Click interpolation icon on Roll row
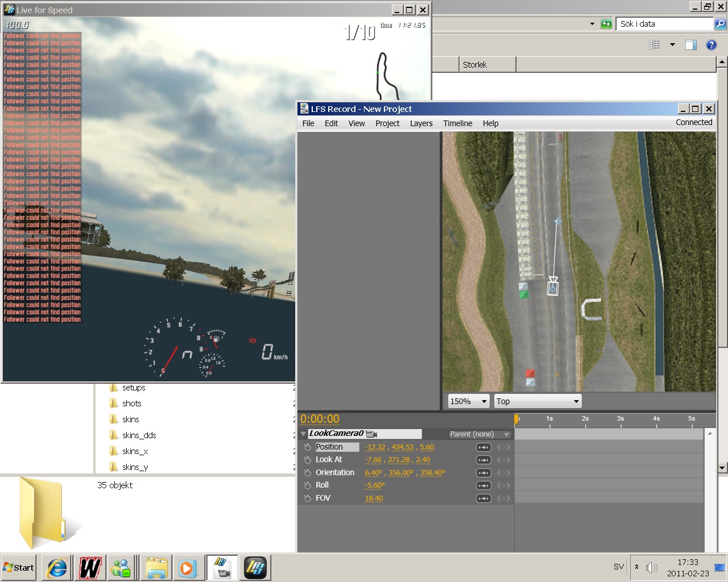Viewport: 728px width, 582px height. pyautogui.click(x=483, y=485)
